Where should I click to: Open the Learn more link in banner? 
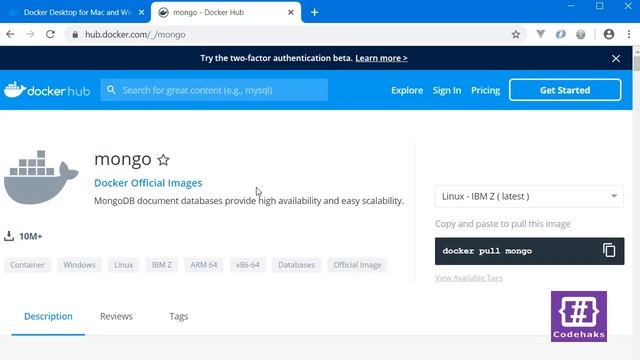[x=381, y=58]
